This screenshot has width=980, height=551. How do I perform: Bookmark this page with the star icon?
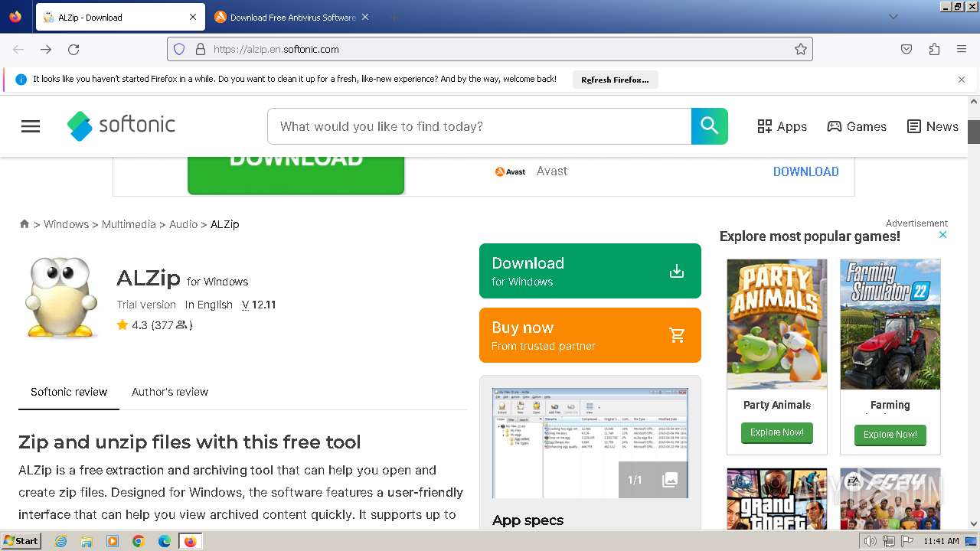pos(801,49)
